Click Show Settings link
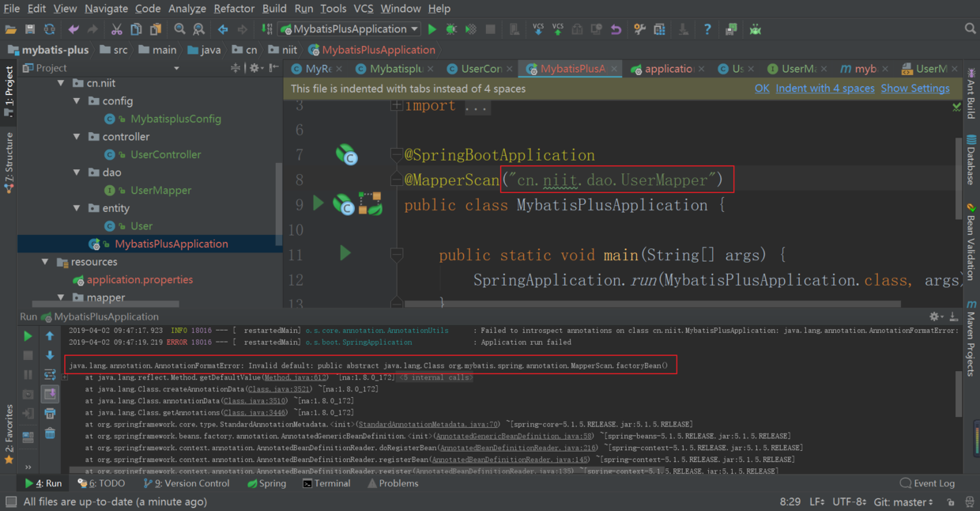The width and height of the screenshot is (980, 511). pyautogui.click(x=915, y=89)
